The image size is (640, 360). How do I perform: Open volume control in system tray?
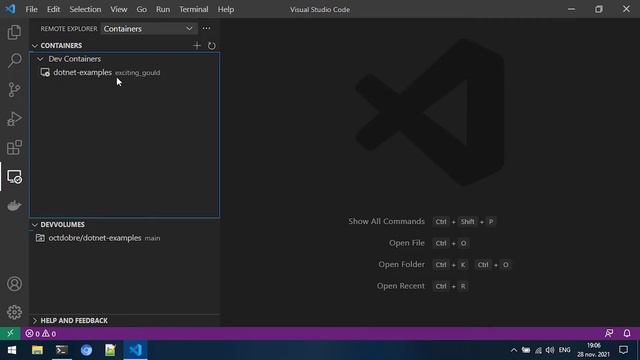550,350
